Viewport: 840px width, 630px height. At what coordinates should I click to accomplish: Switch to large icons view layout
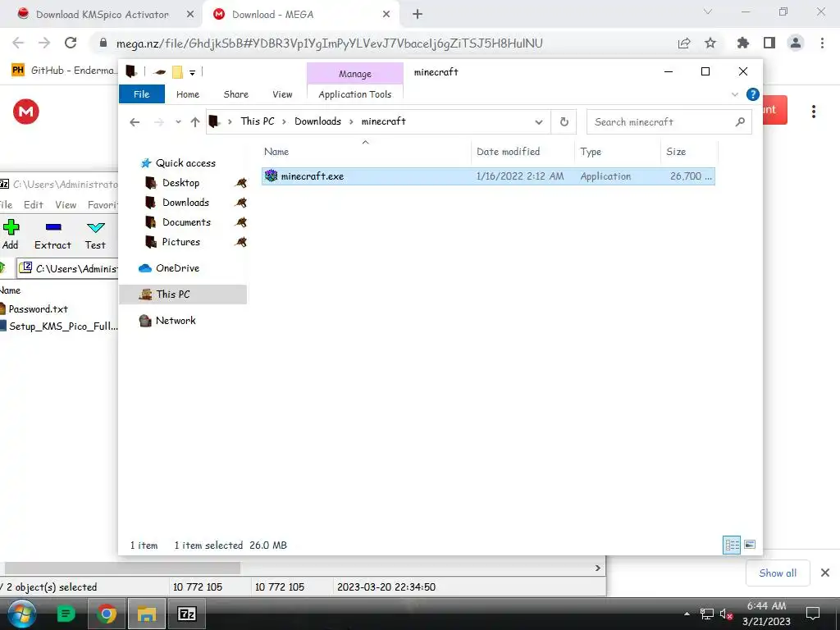coord(750,545)
